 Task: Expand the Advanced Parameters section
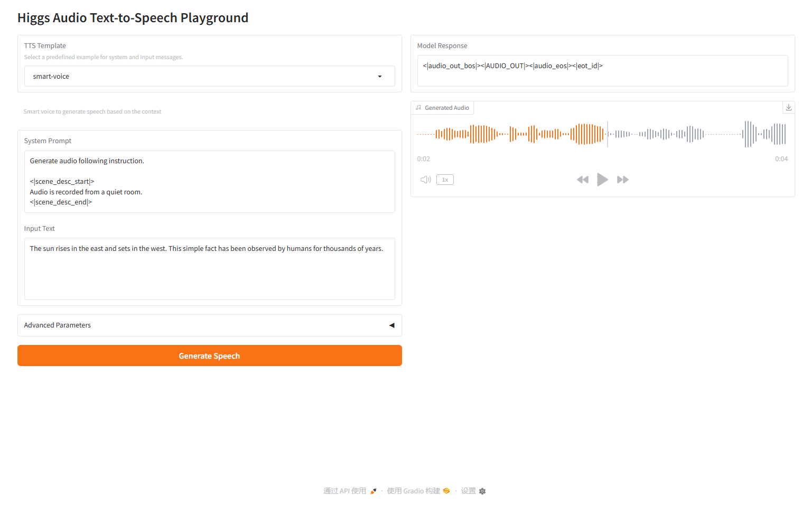click(x=209, y=325)
